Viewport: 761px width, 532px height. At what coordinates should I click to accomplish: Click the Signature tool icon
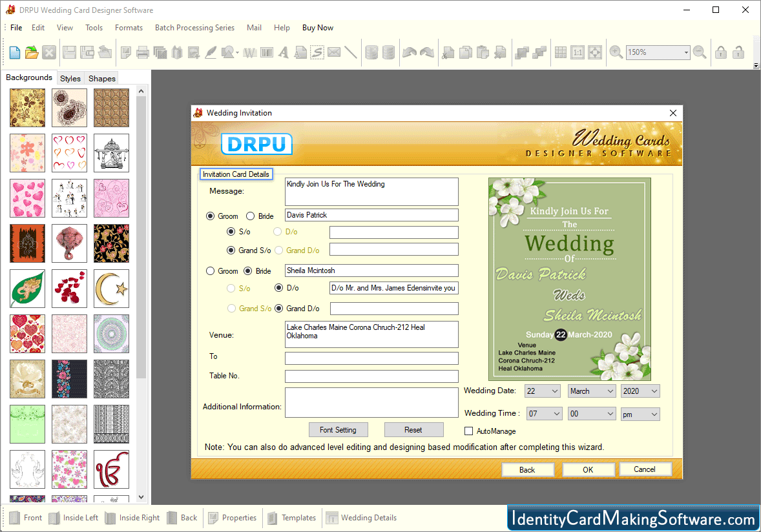pyautogui.click(x=317, y=52)
